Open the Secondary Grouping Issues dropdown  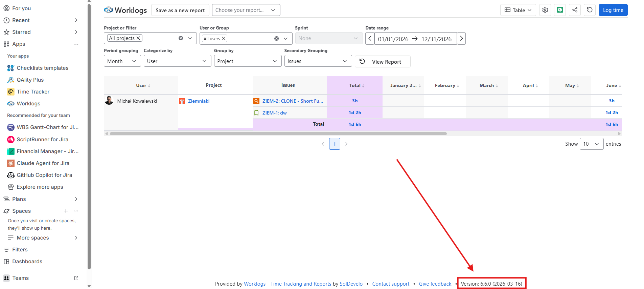pyautogui.click(x=318, y=61)
